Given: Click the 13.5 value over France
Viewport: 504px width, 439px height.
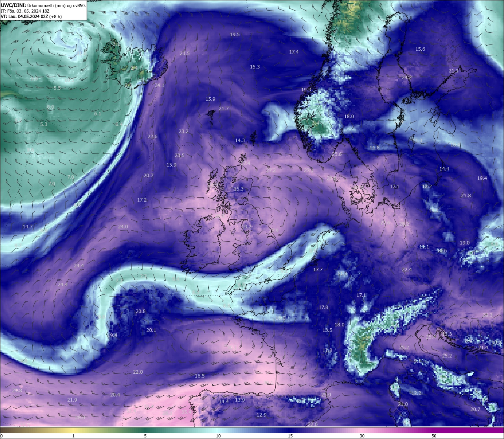Looking at the screenshot, I should point(327,330).
